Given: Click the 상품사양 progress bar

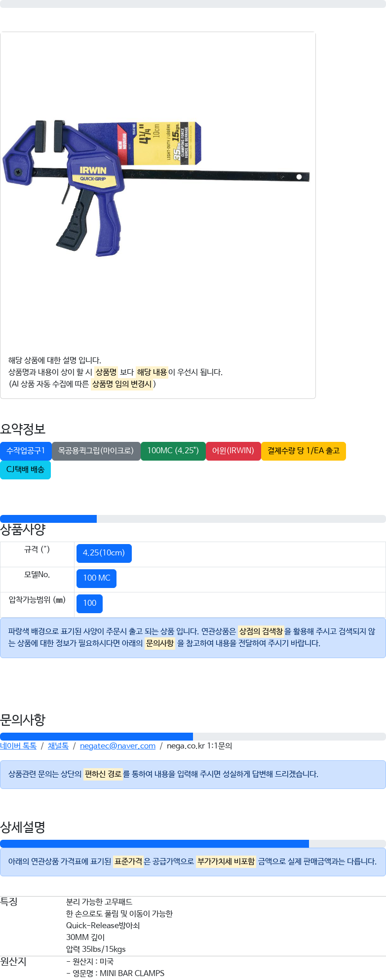Looking at the screenshot, I should [x=193, y=519].
